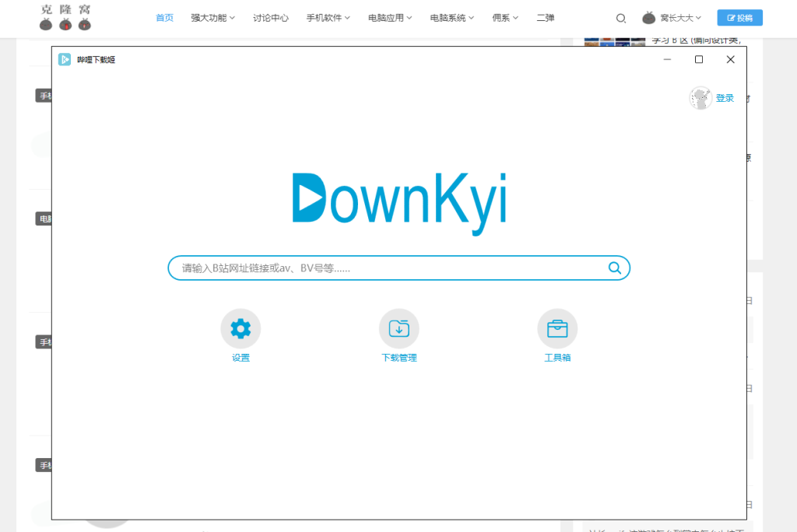Open 首页 tab on the website
The height and width of the screenshot is (532, 797).
click(x=165, y=18)
